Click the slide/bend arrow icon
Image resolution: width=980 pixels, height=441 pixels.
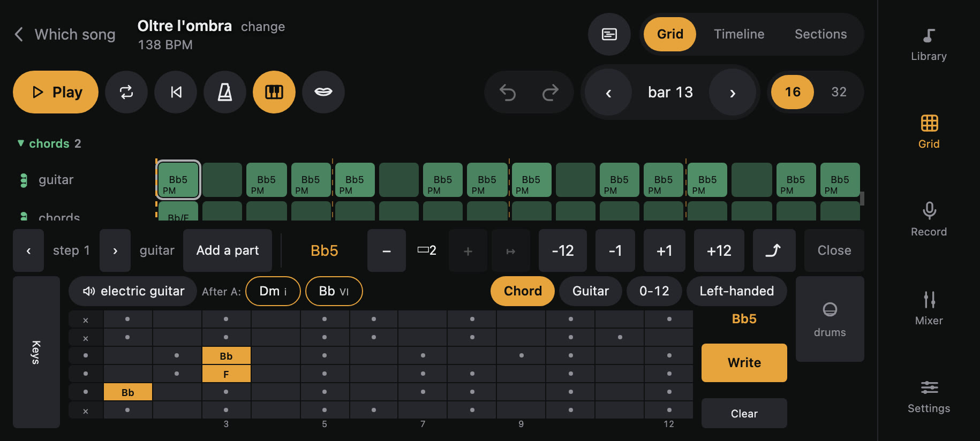pos(773,250)
